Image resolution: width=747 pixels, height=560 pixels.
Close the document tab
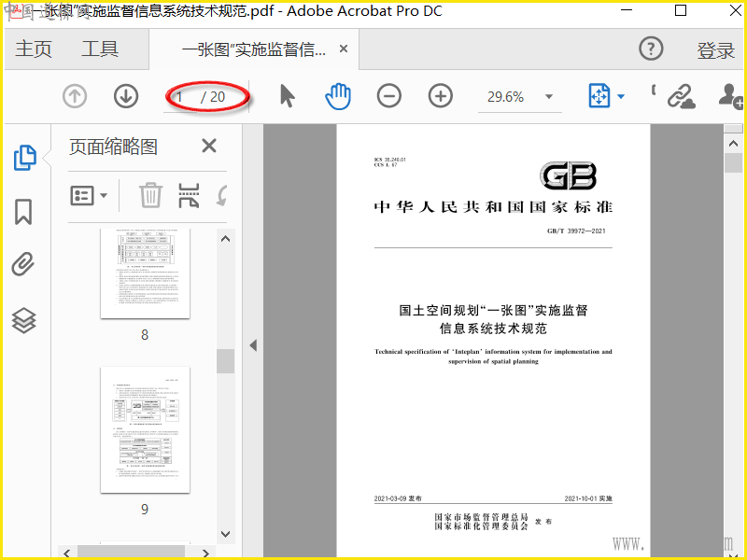click(344, 49)
